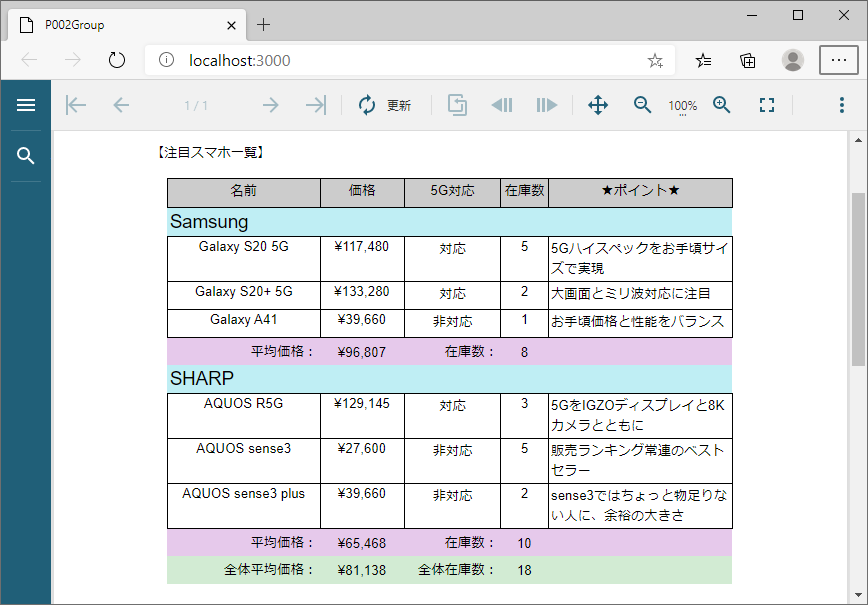Click history back icon in viewer toolbar

[502, 105]
